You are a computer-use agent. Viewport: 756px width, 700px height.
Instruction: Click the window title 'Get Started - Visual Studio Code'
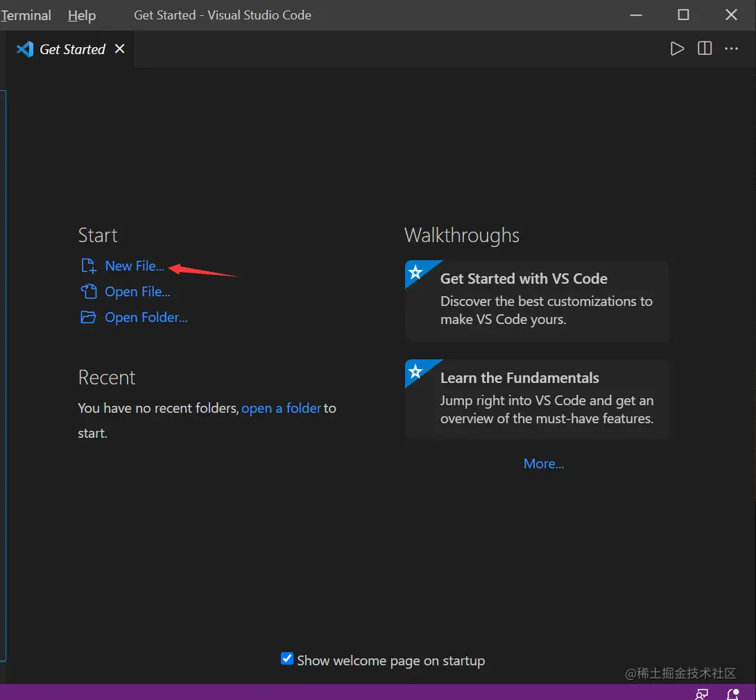tap(222, 15)
